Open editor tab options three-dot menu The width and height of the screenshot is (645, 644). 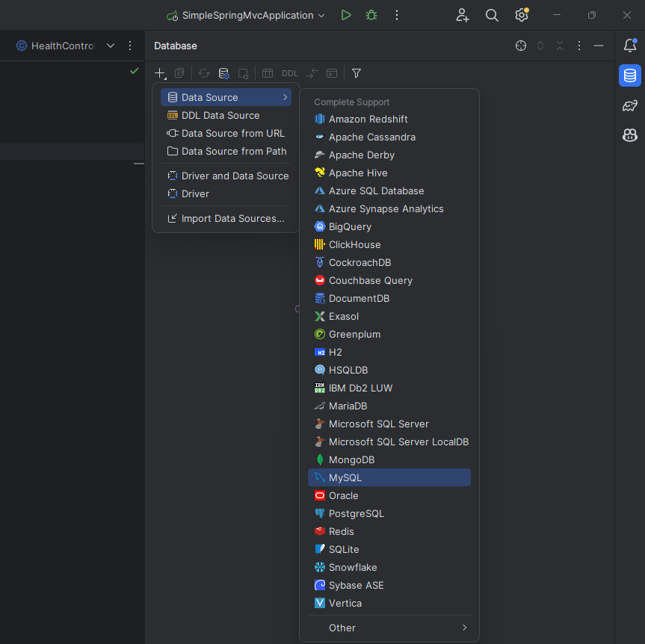point(130,46)
